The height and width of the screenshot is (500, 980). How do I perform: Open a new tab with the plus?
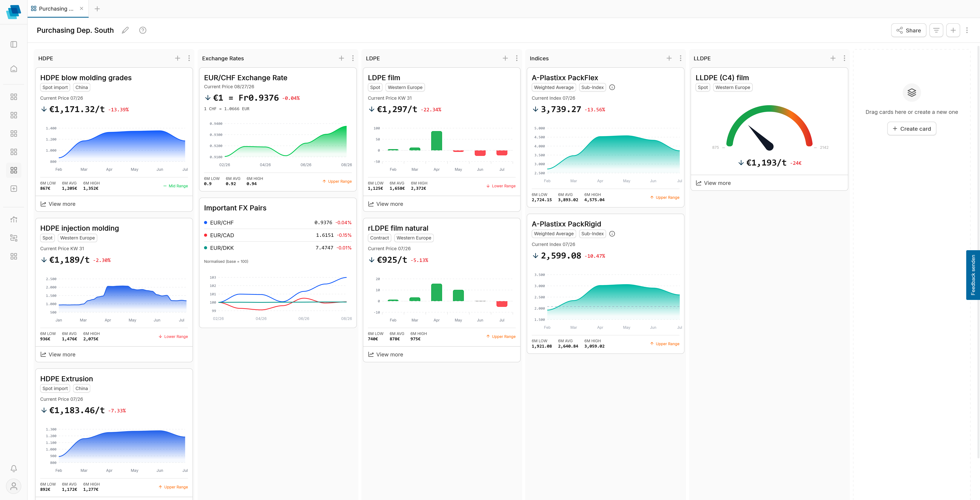(97, 9)
